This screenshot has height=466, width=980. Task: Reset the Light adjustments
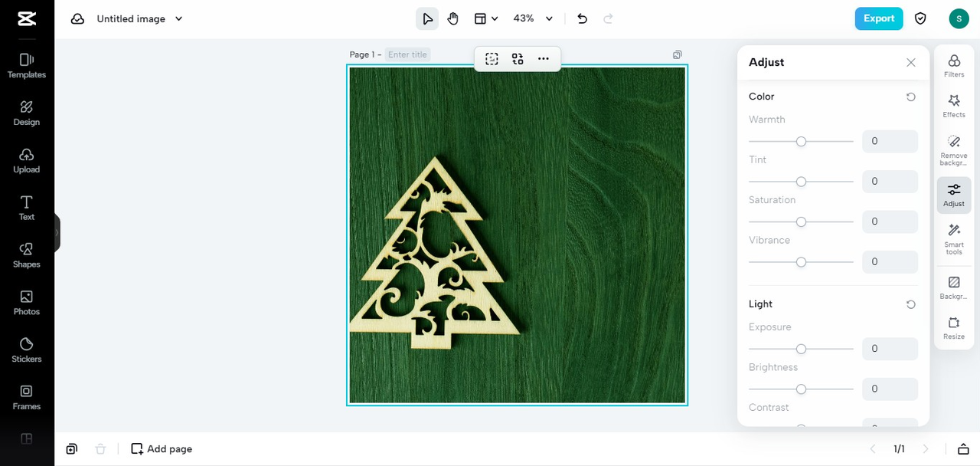(x=911, y=304)
